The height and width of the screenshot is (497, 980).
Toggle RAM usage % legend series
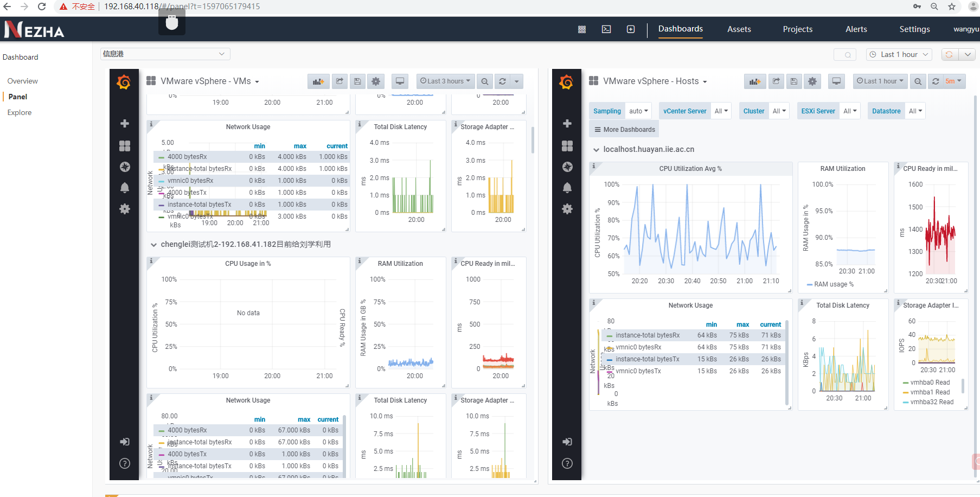coord(834,284)
